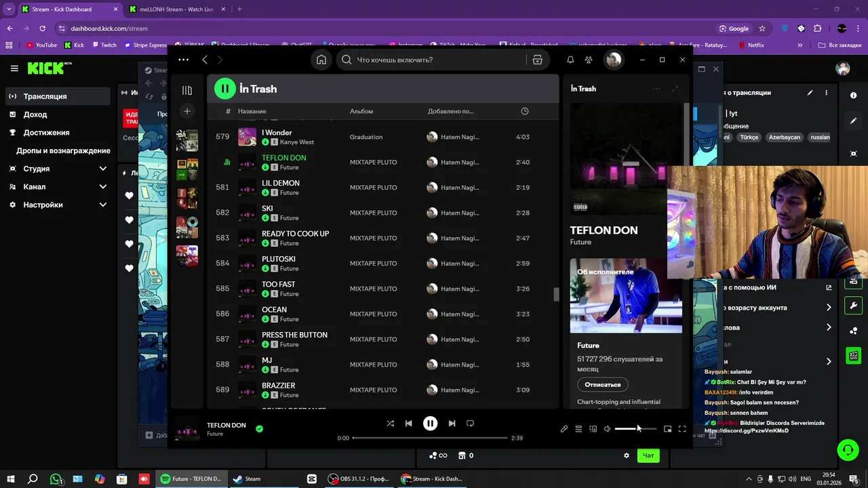Open Дропы и вознаграждение in Kick sidebar
Image resolution: width=868 pixels, height=488 pixels.
[62, 150]
